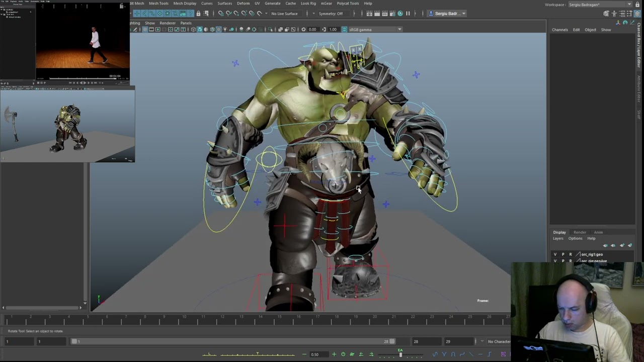The width and height of the screenshot is (644, 362).
Task: Switch to the Render layer tab
Action: pyautogui.click(x=580, y=232)
